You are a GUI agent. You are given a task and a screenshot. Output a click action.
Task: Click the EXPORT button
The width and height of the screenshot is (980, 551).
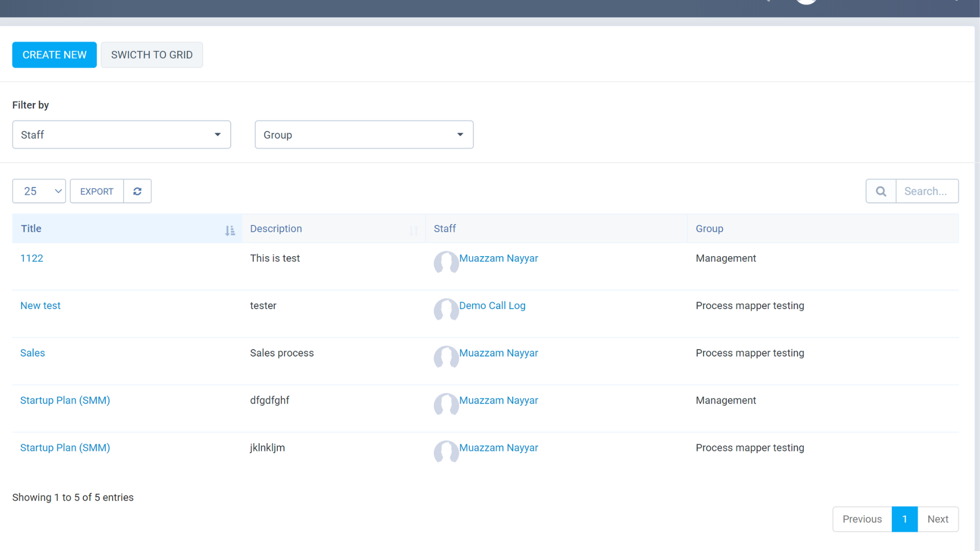(x=96, y=191)
